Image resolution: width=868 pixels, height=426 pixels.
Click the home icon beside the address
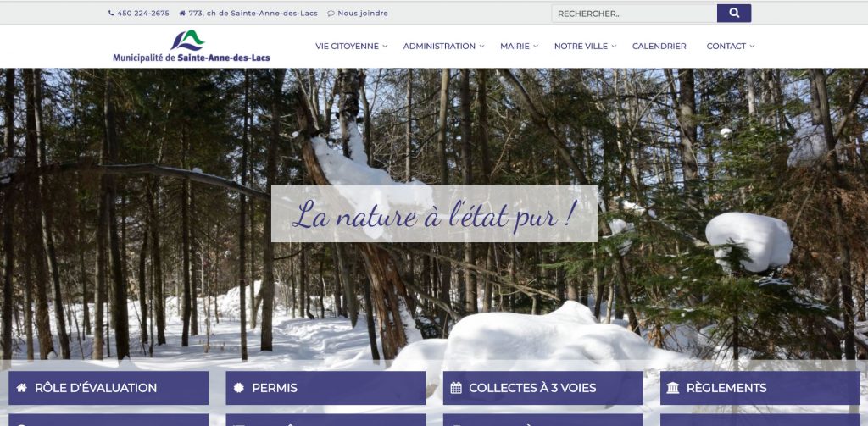183,14
